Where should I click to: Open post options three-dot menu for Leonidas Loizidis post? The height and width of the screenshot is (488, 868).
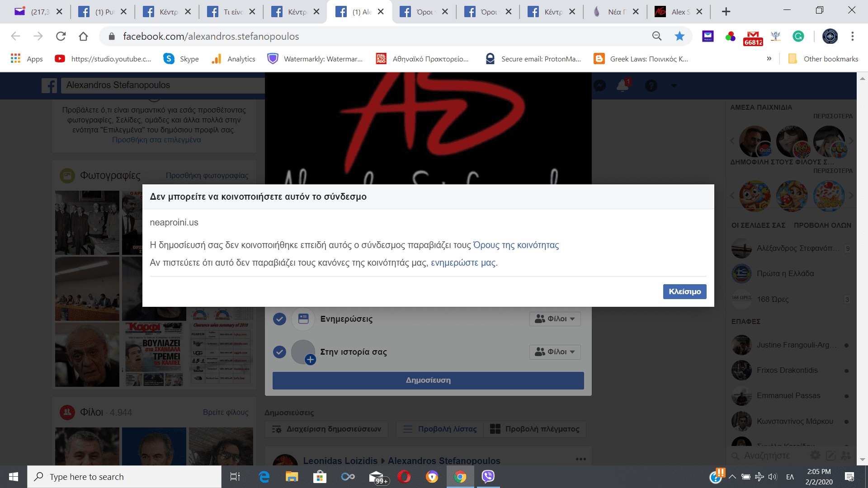581,459
